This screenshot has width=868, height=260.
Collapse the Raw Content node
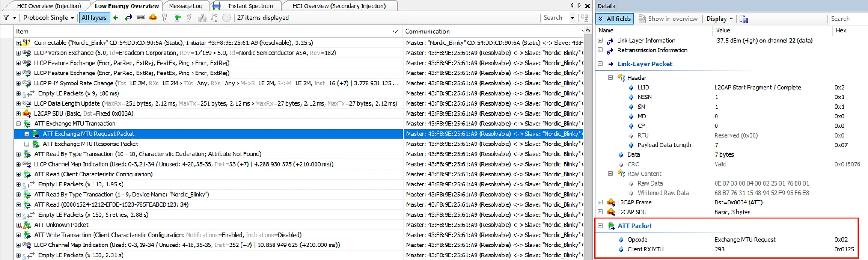610,173
